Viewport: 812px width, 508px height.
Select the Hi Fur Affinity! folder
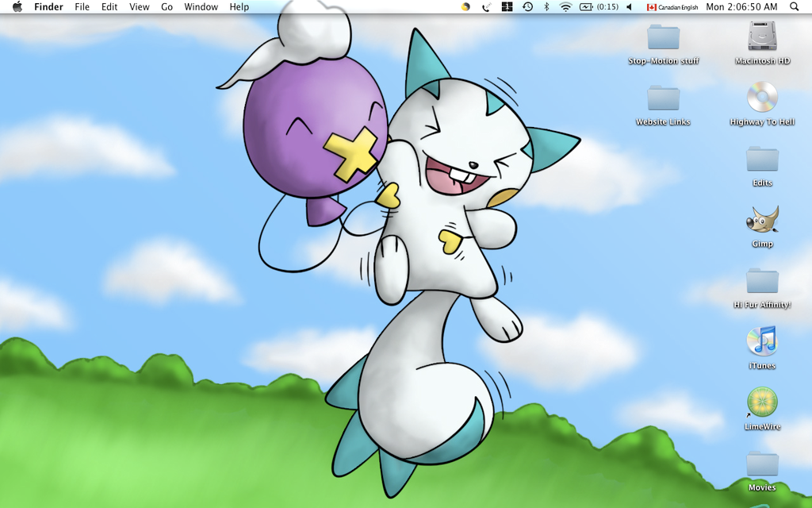[762, 280]
